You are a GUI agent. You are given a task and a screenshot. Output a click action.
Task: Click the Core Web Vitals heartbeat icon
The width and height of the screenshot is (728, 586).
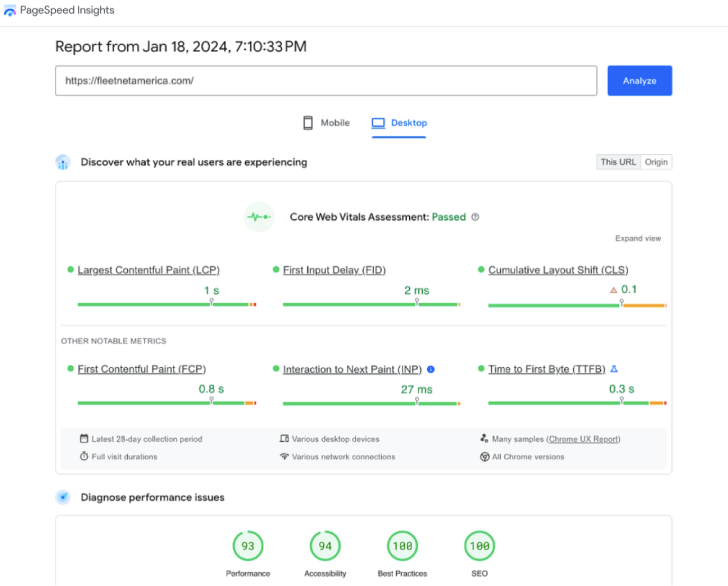coord(258,217)
